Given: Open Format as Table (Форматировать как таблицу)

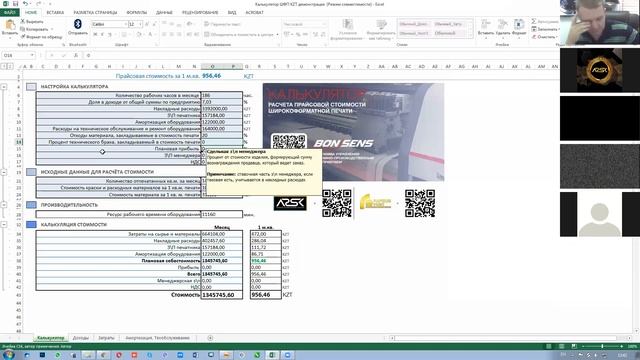Looking at the screenshot, I should pyautogui.click(x=381, y=30).
